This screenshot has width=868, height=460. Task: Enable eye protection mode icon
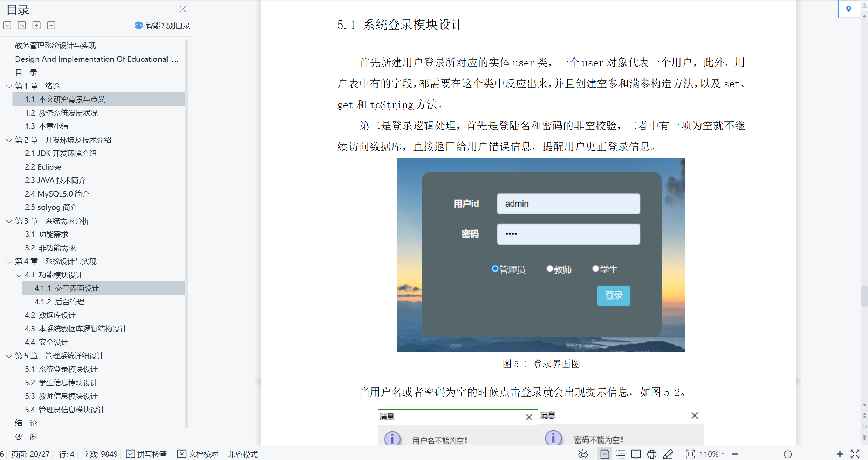click(x=583, y=454)
